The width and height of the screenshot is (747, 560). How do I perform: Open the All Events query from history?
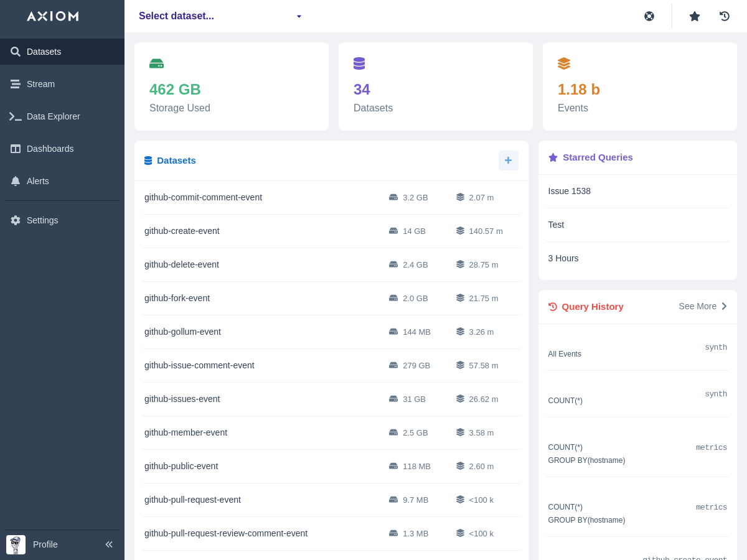click(x=565, y=353)
